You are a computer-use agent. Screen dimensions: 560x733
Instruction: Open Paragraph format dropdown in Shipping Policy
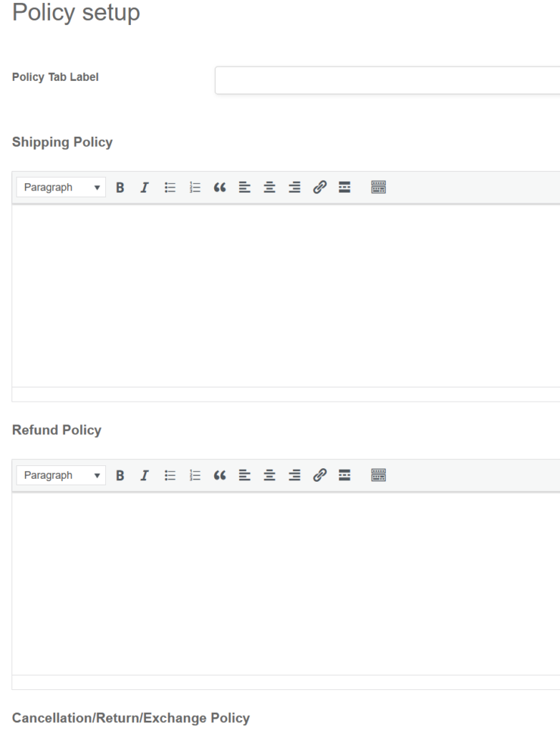[61, 188]
